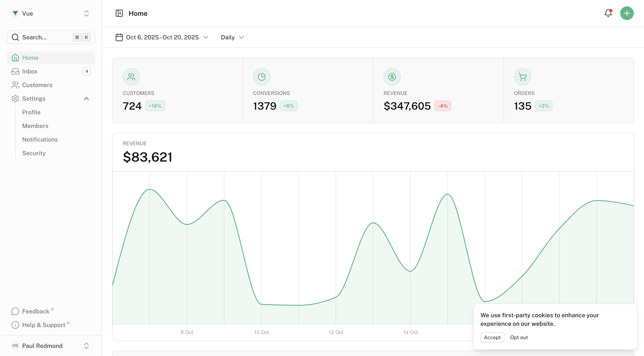Click the green plus create button
Screen dimensions: 644x356
pos(627,13)
